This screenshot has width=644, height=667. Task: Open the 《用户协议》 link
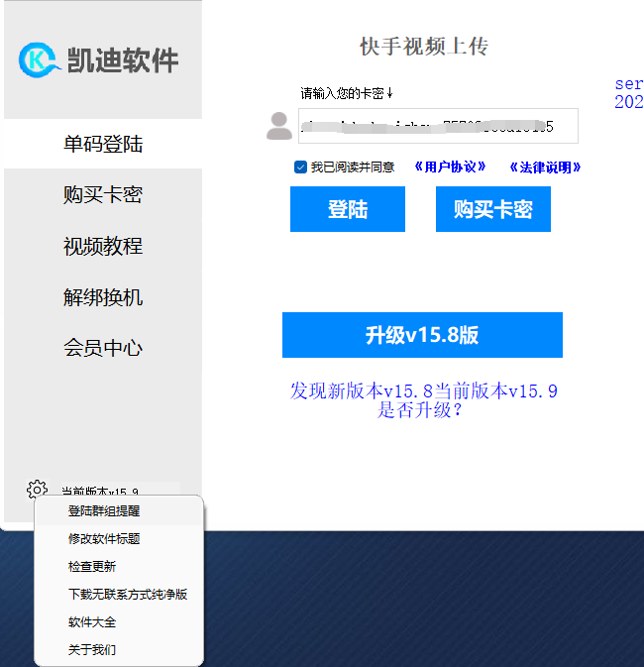pos(450,167)
